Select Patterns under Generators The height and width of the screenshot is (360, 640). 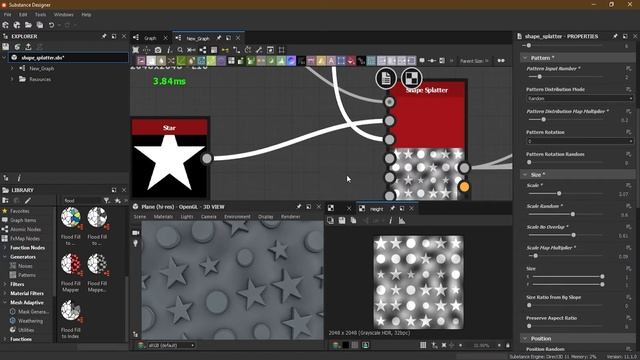[27, 275]
